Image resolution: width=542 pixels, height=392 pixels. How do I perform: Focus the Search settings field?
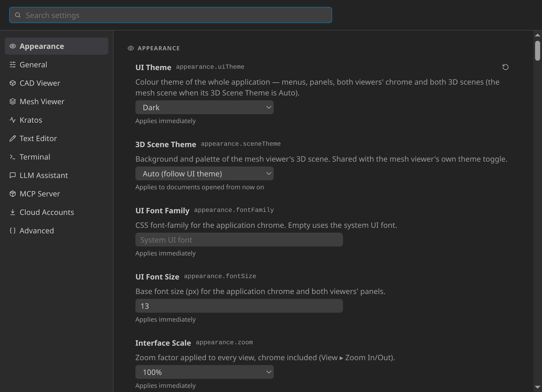point(170,15)
